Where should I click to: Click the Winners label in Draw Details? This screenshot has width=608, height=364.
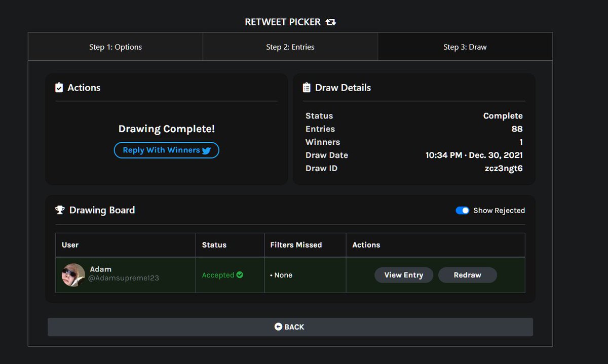point(323,142)
